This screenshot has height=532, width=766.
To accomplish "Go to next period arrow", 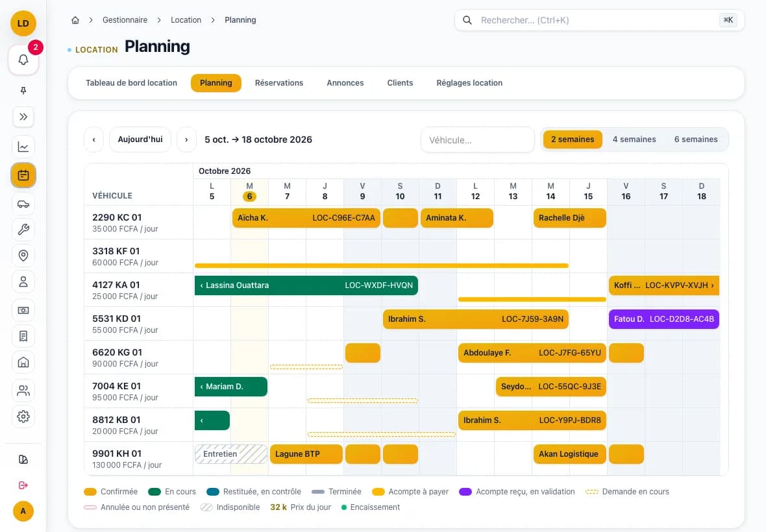I will tap(186, 139).
